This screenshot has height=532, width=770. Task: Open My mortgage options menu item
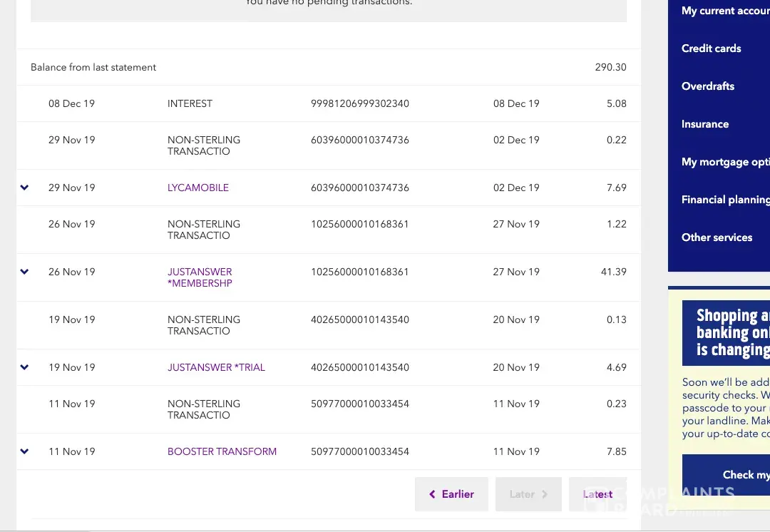point(724,162)
